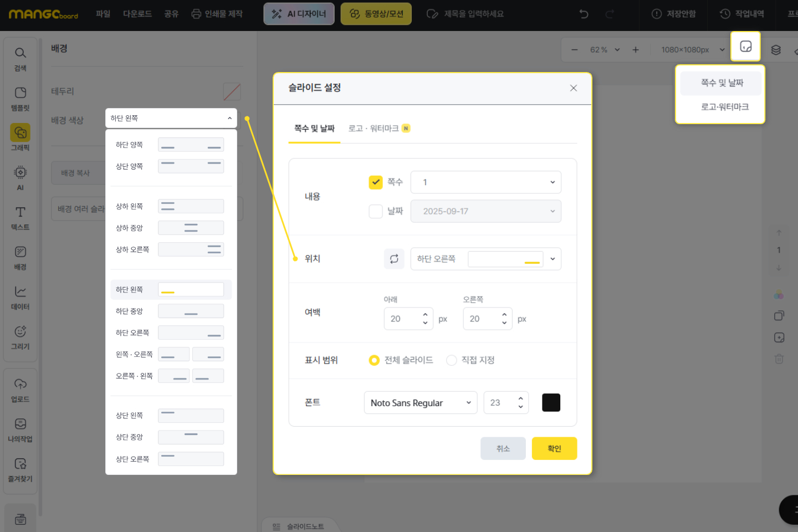Select the 직접 지정 radio button
The height and width of the screenshot is (532, 798).
pyautogui.click(x=452, y=360)
